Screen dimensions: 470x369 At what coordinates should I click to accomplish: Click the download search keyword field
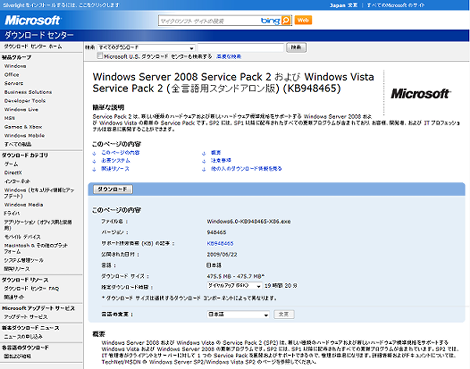(240, 48)
